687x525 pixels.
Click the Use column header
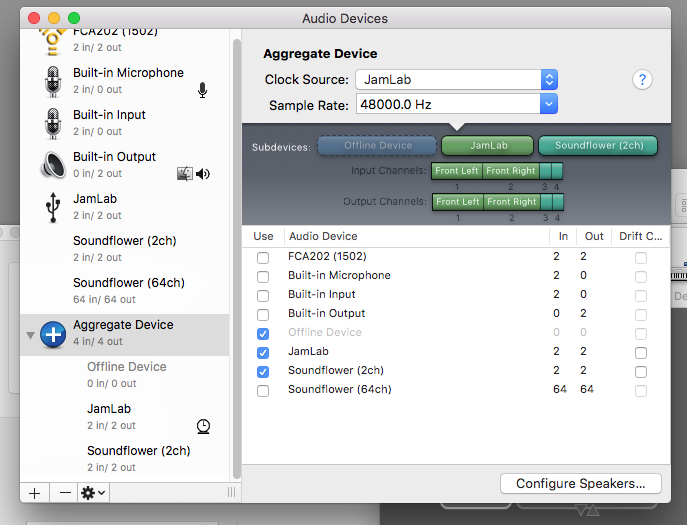tap(263, 236)
